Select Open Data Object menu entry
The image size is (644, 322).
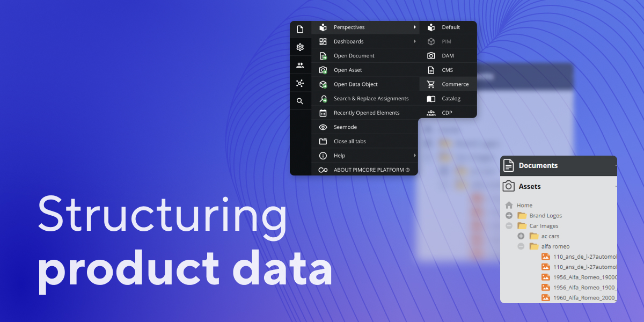tap(355, 84)
